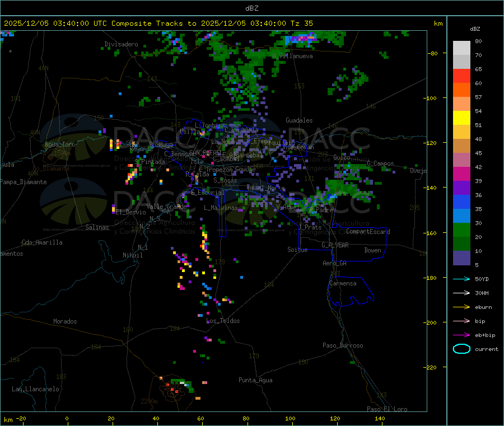
Task: Select the pink bip arrow symbol
Action: pos(461,321)
